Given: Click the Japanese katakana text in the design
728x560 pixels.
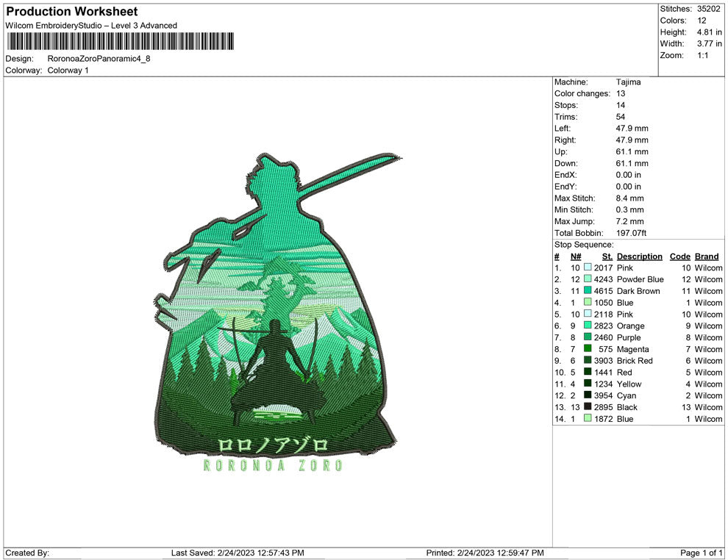Looking at the screenshot, I should coord(273,445).
